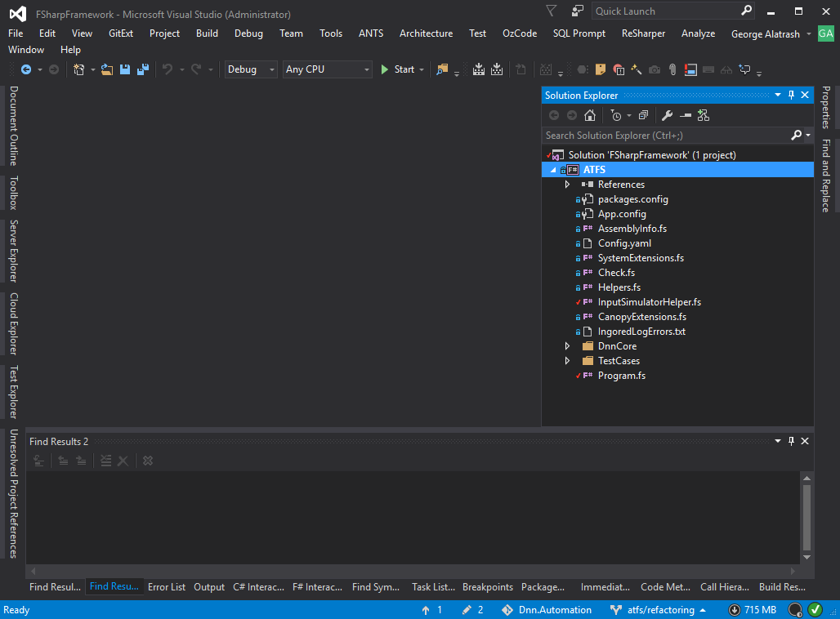Click the green check icon in status bar
This screenshot has width=840, height=619.
click(815, 609)
